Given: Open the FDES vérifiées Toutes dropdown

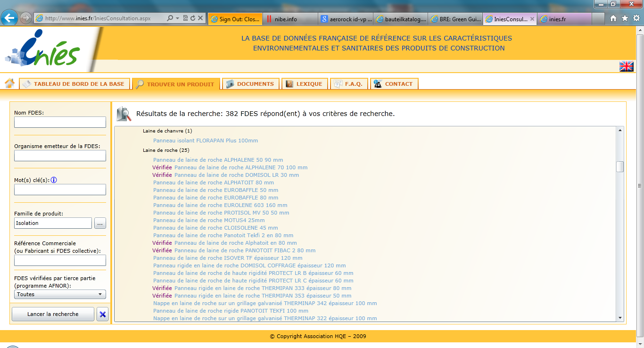Looking at the screenshot, I should click(60, 294).
